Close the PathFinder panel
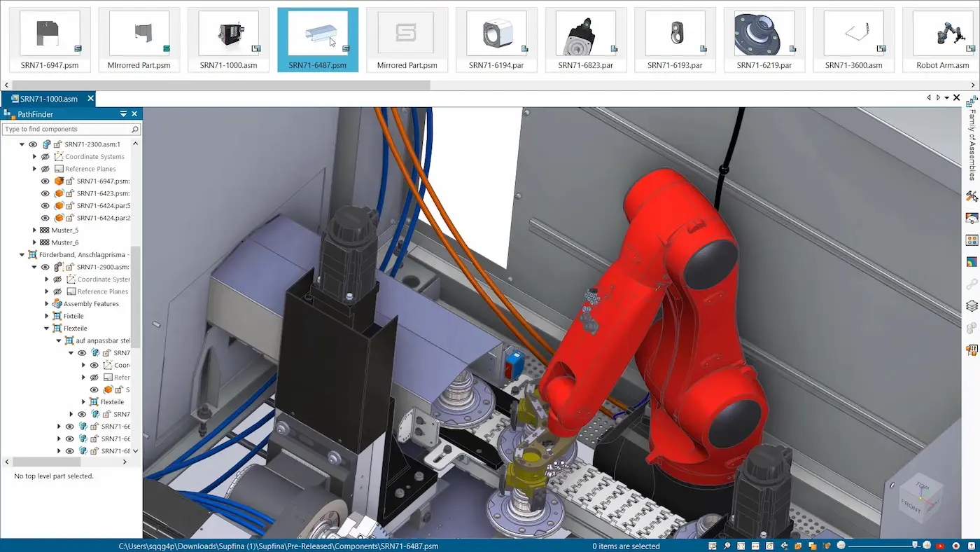The width and height of the screenshot is (980, 552). pyautogui.click(x=135, y=113)
